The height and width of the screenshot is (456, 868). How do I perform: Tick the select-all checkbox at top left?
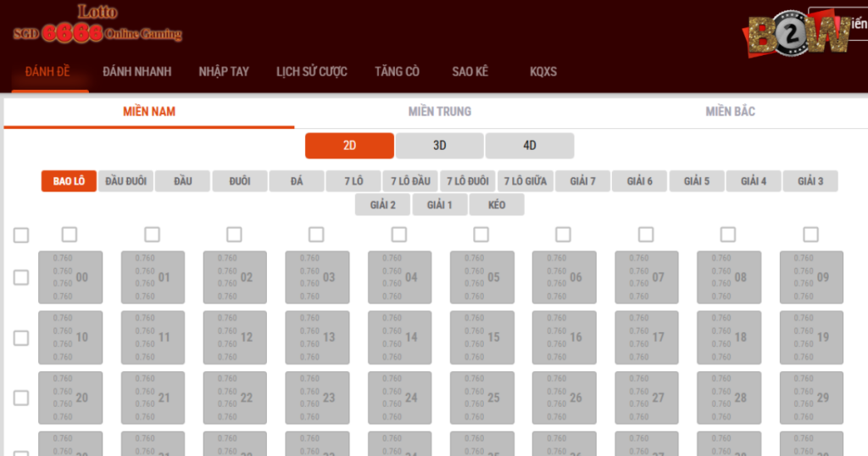21,236
